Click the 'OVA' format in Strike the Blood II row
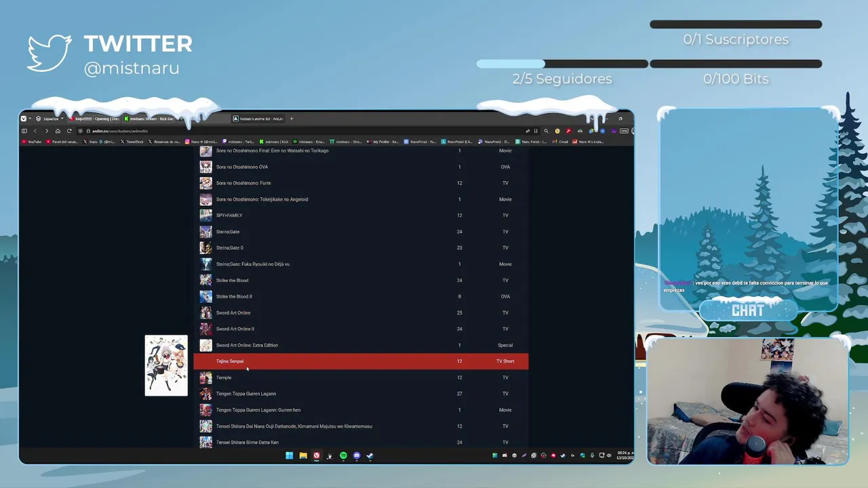 tap(505, 297)
